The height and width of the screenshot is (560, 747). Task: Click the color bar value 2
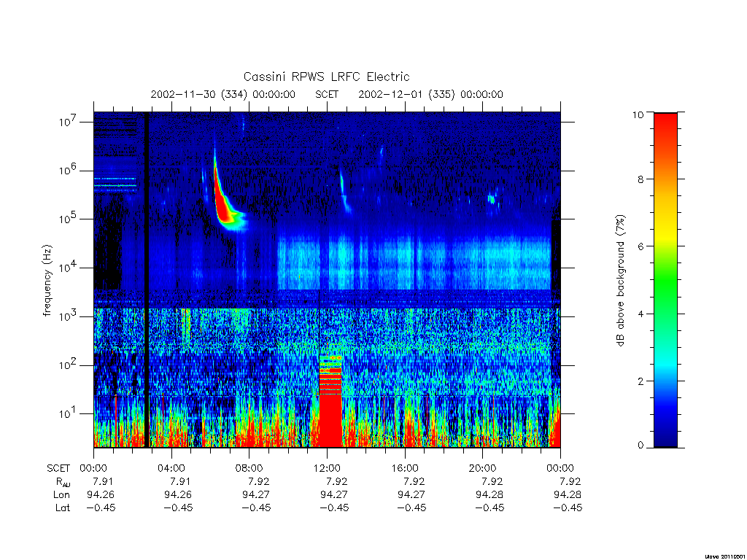[x=640, y=381]
